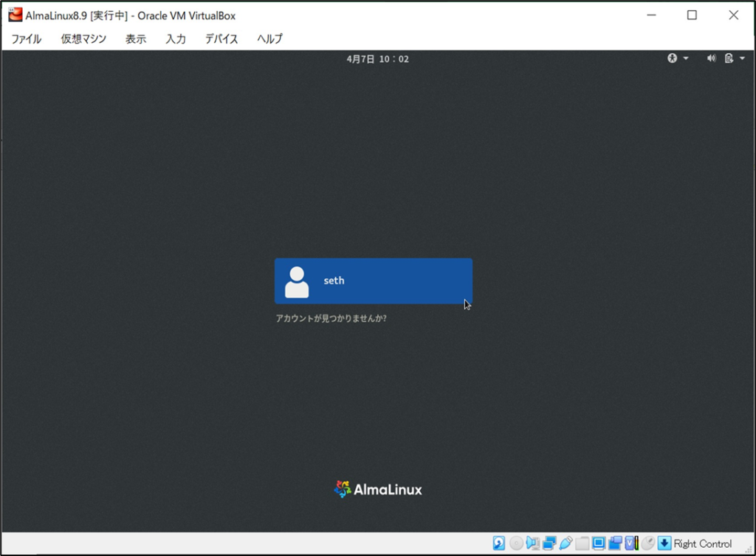Viewport: 756px width, 556px height.
Task: Open the 入力 menu
Action: pos(176,38)
